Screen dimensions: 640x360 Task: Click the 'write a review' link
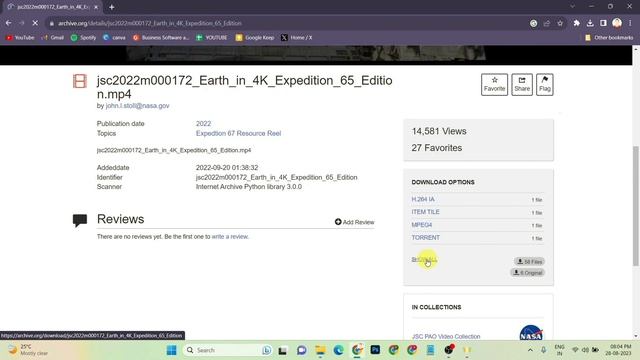[x=230, y=237]
